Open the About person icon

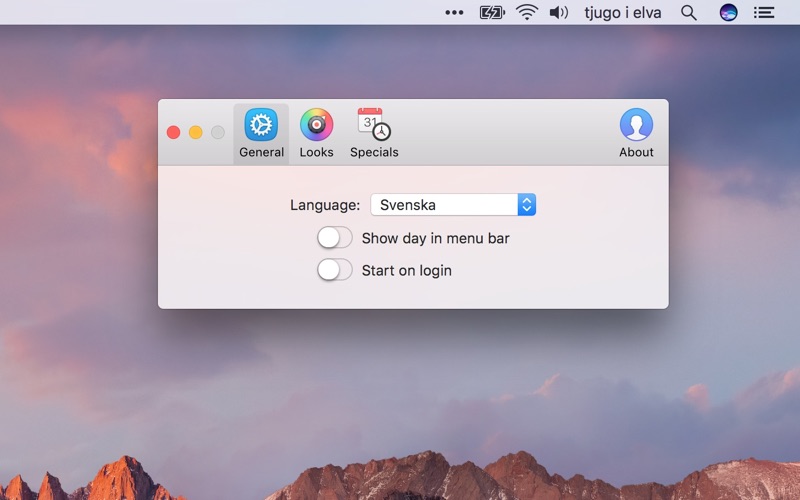(636, 124)
